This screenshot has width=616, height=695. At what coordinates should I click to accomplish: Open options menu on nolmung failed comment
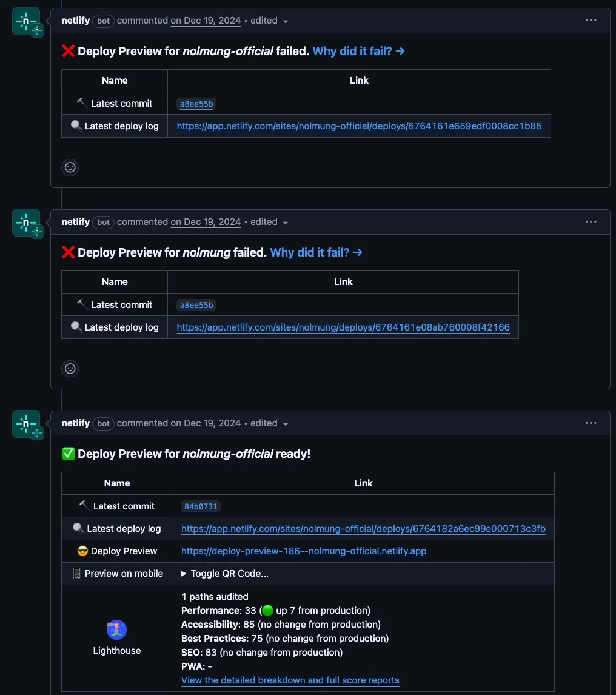click(x=591, y=221)
